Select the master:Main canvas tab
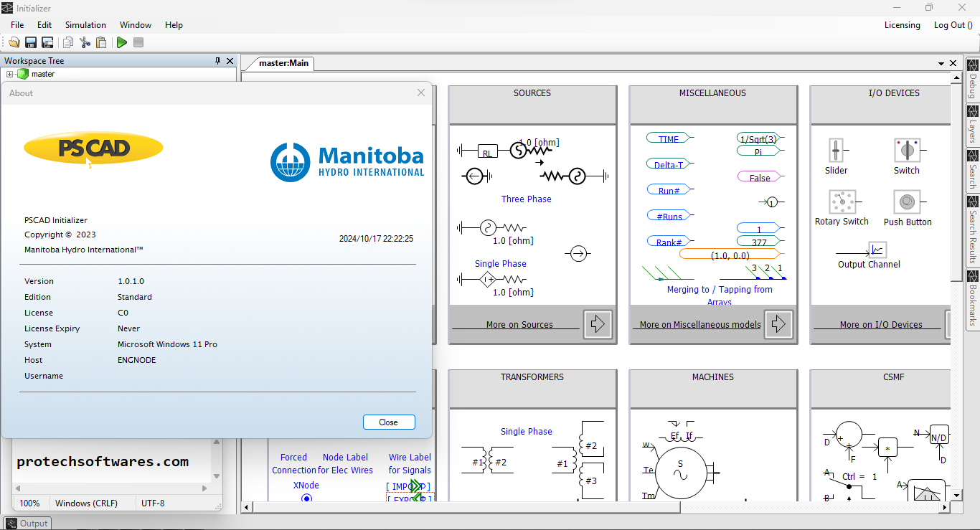Screen dimensions: 980x530 click(x=283, y=63)
